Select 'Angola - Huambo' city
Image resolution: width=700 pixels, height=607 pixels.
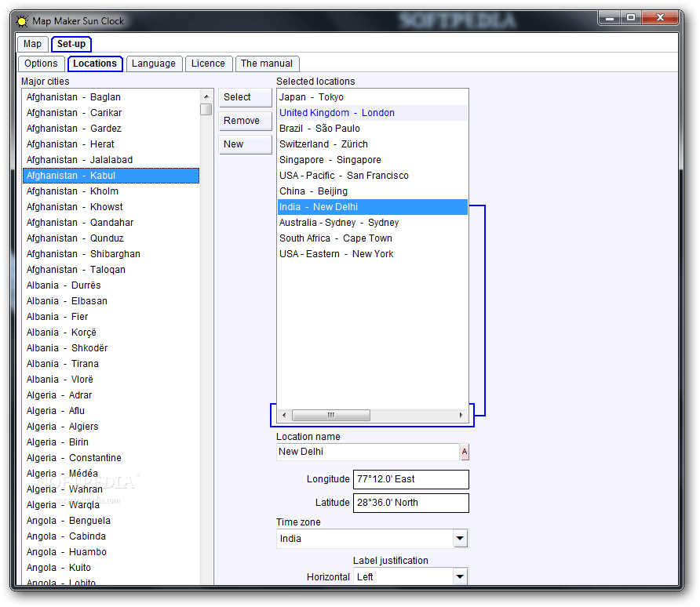(111, 552)
